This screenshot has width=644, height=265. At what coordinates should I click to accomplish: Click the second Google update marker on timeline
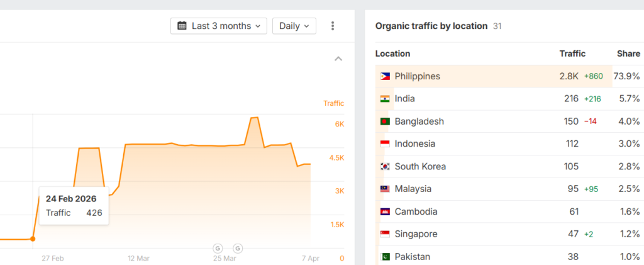click(x=238, y=247)
